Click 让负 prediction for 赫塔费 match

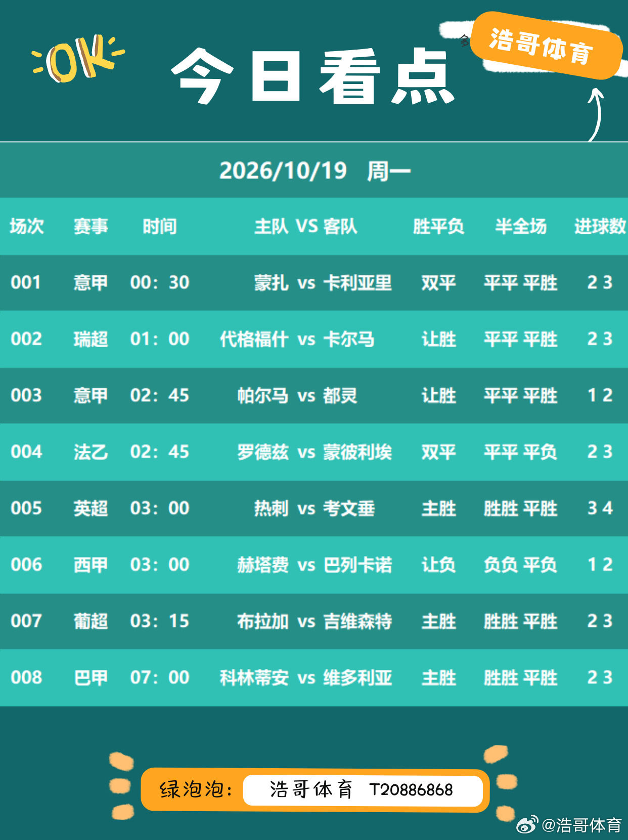click(x=439, y=564)
